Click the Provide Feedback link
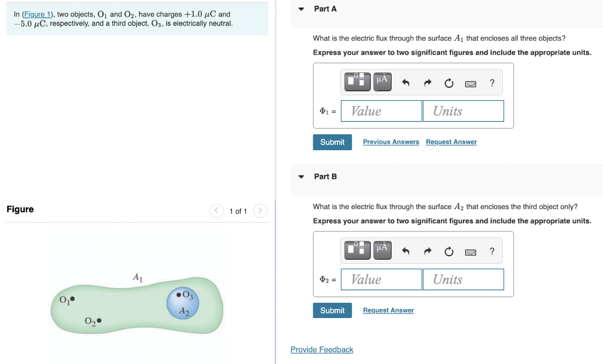Image resolution: width=603 pixels, height=364 pixels. pyautogui.click(x=322, y=349)
